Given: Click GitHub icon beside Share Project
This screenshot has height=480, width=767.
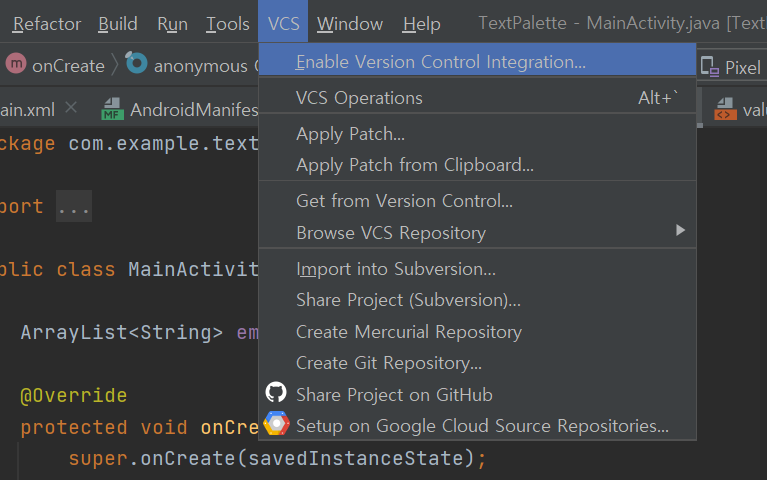Looking at the screenshot, I should pyautogui.click(x=276, y=392).
